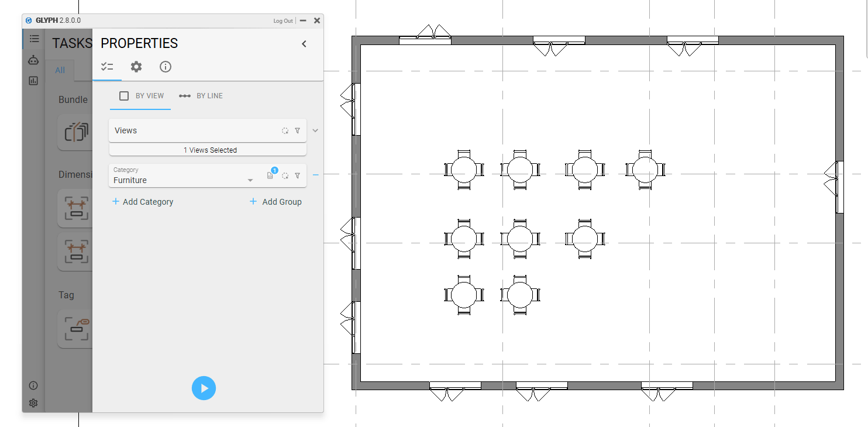This screenshot has width=868, height=427.
Task: Open properties settings gear tab
Action: pyautogui.click(x=136, y=67)
